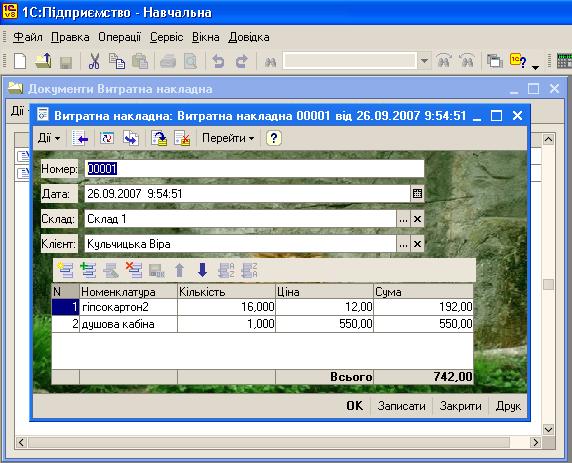Click the Find binoculars icon beside search box

[270, 62]
